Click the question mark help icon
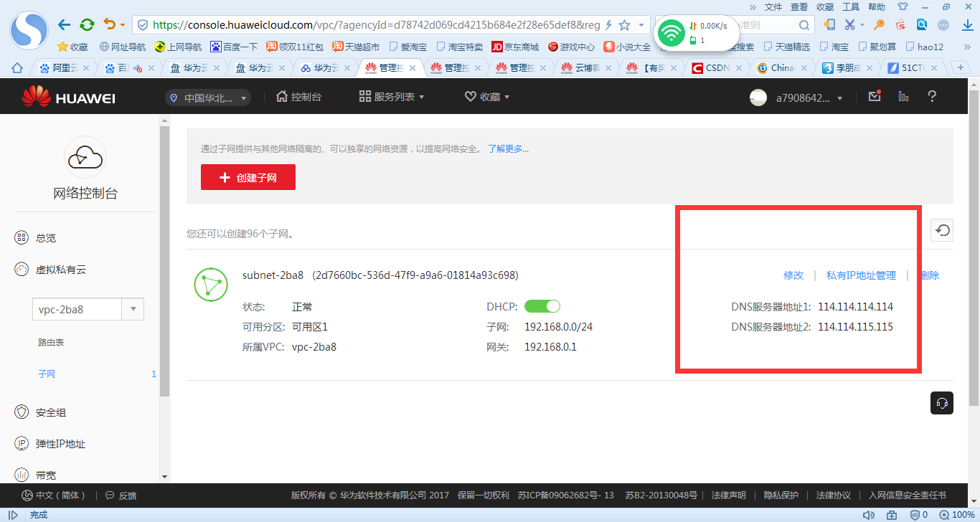Viewport: 980px width, 522px height. [x=932, y=96]
